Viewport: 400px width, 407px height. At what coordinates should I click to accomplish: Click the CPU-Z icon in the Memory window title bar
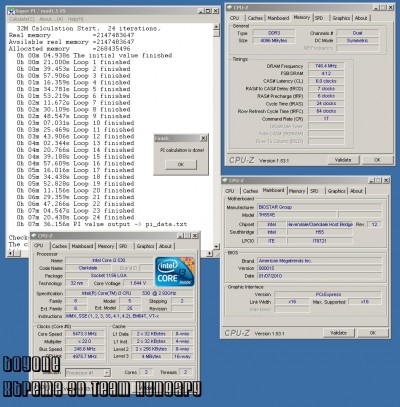(x=230, y=7)
